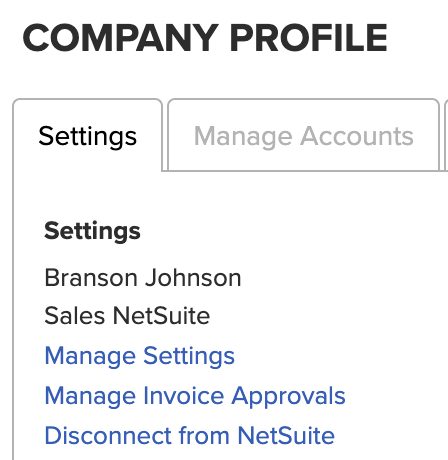Screen dimensions: 448x460
Task: Switch to the Manage Accounts tab
Action: pos(304,135)
